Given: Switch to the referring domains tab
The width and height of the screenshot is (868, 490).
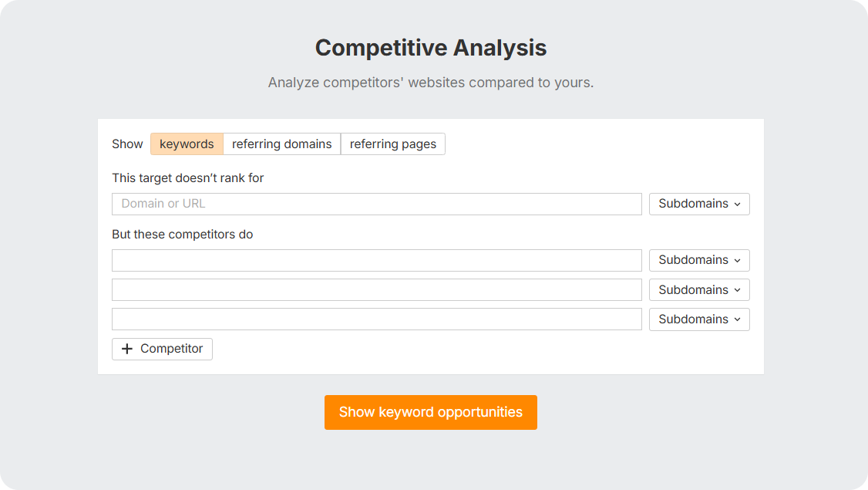Looking at the screenshot, I should coord(281,144).
